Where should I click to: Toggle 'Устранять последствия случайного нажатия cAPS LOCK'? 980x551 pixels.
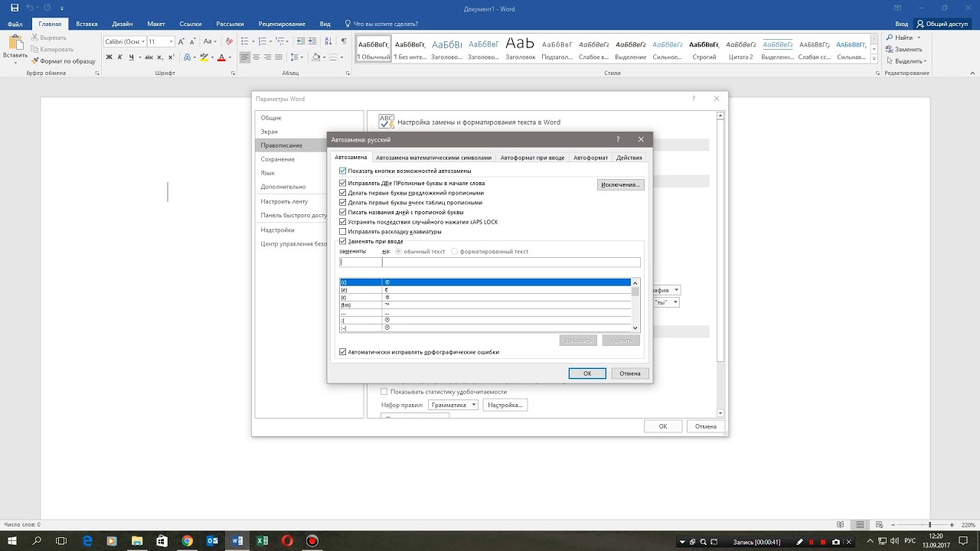343,222
